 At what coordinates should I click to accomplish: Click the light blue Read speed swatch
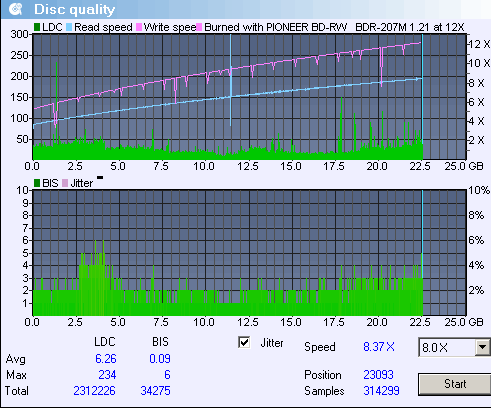pyautogui.click(x=69, y=27)
